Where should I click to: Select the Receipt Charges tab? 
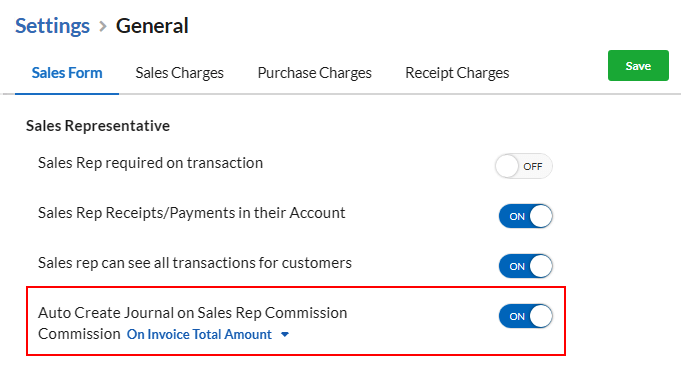(x=457, y=73)
